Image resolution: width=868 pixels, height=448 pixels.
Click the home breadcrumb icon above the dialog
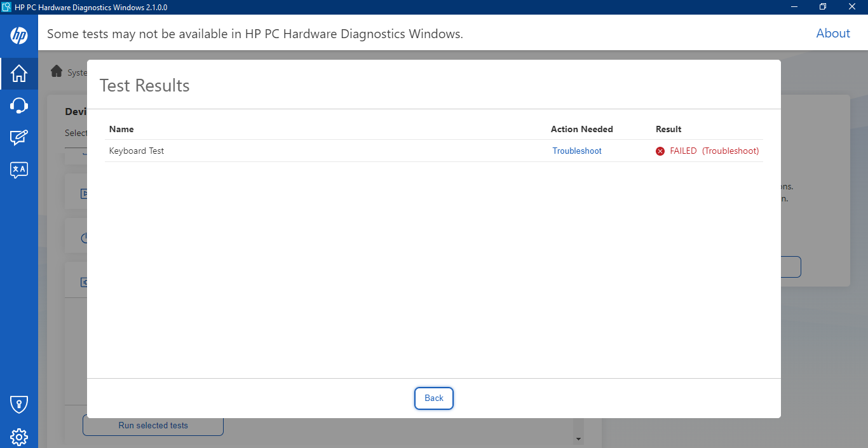point(57,72)
